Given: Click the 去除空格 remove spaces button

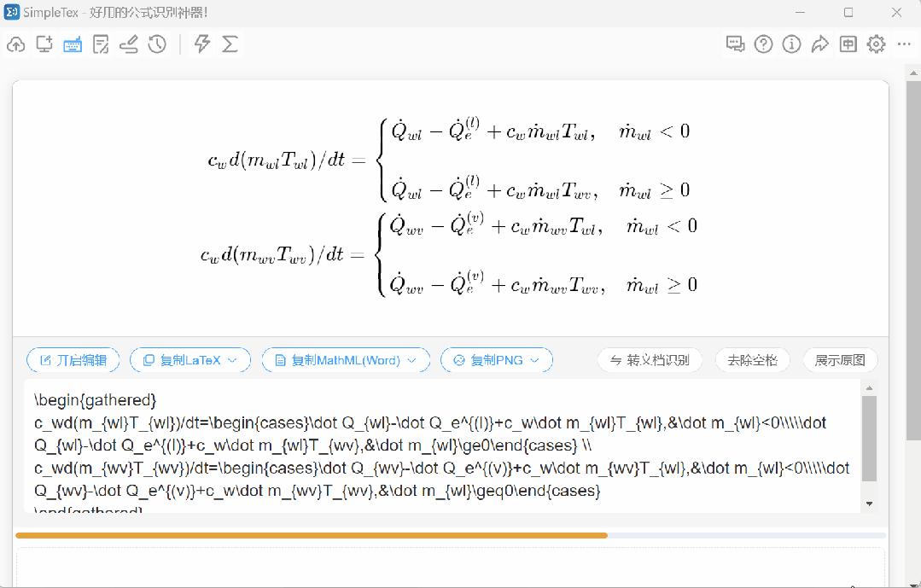Looking at the screenshot, I should point(753,360).
